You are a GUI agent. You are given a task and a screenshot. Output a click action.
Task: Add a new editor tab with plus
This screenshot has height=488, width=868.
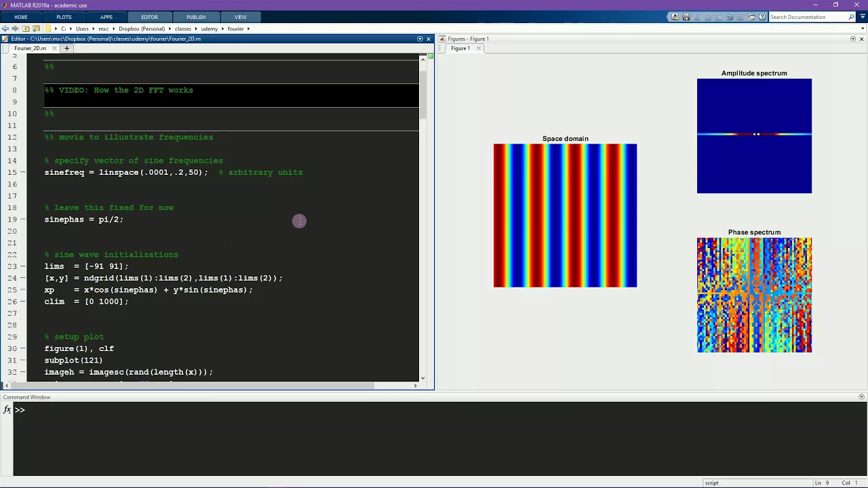click(x=66, y=48)
